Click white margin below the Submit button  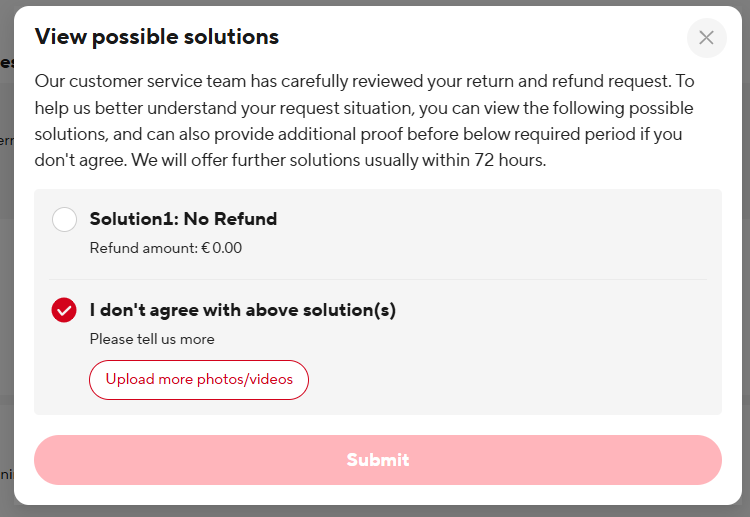[378, 494]
